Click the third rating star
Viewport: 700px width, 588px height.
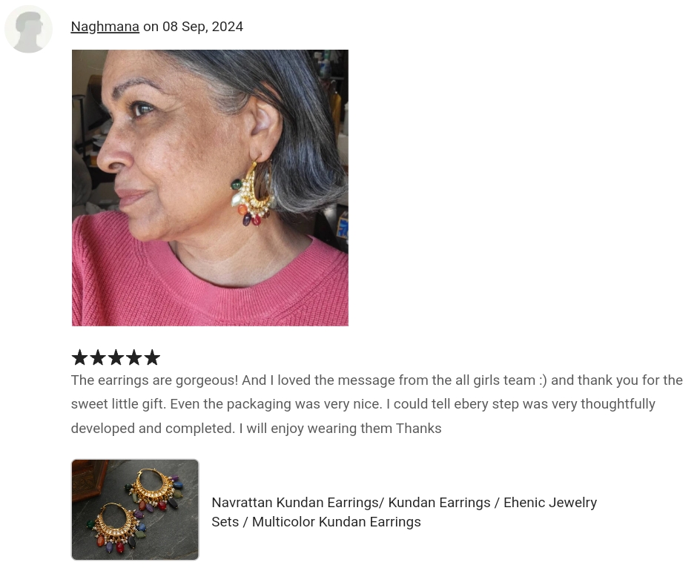pyautogui.click(x=116, y=357)
